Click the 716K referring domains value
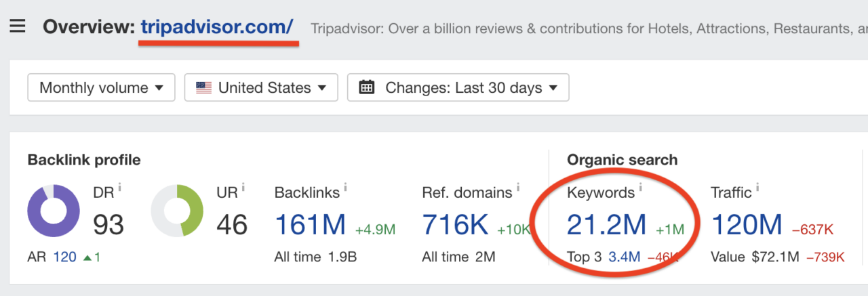This screenshot has height=296, width=868. 456,225
